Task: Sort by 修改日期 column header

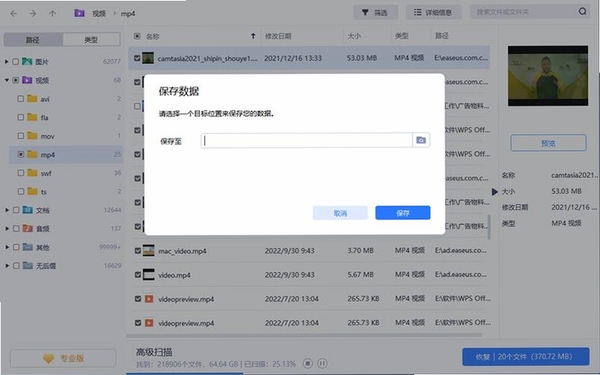Action: click(x=278, y=36)
